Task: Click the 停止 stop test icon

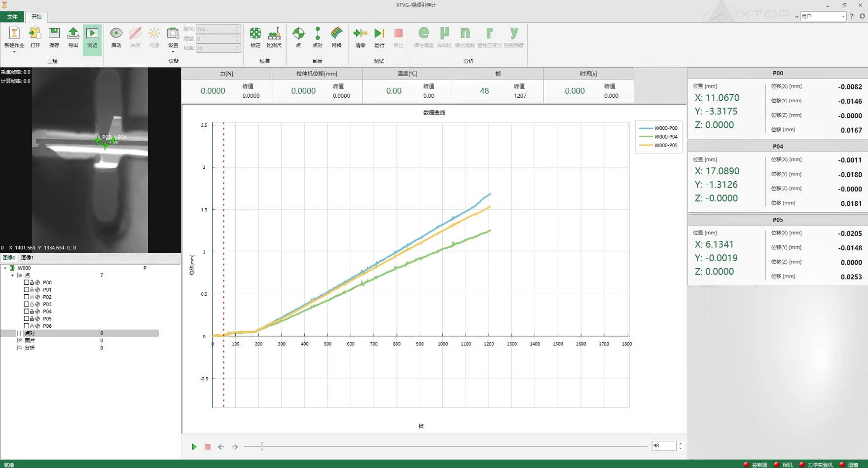Action: [x=398, y=34]
